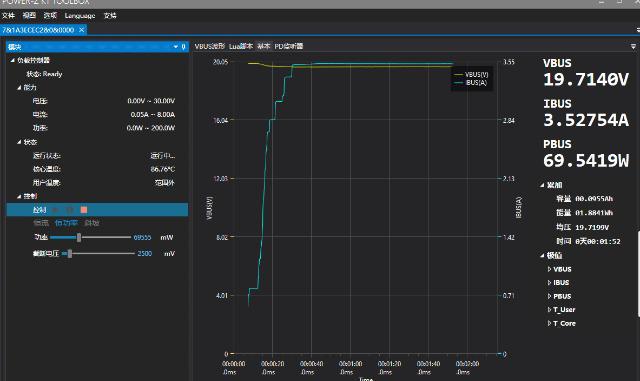Image resolution: width=640 pixels, height=381 pixels.
Task: Close the 7&1A3ECEC2&0&0000 device tab
Action: (x=82, y=30)
